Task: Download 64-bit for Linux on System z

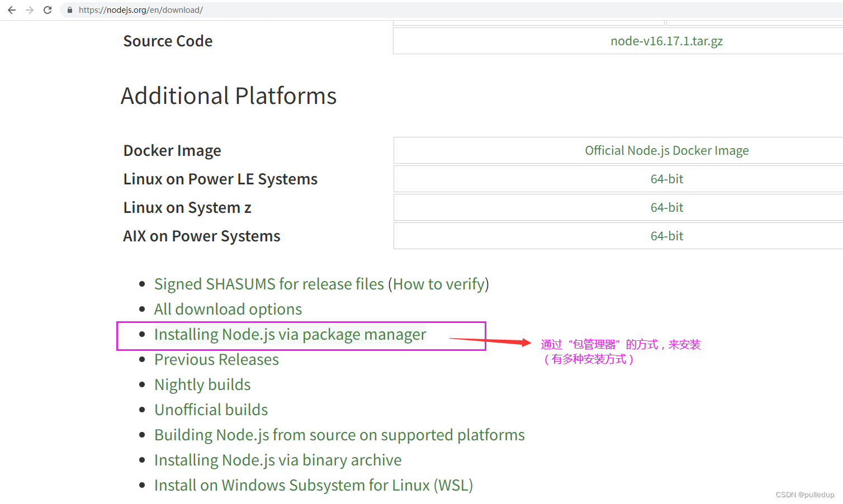Action: (667, 208)
